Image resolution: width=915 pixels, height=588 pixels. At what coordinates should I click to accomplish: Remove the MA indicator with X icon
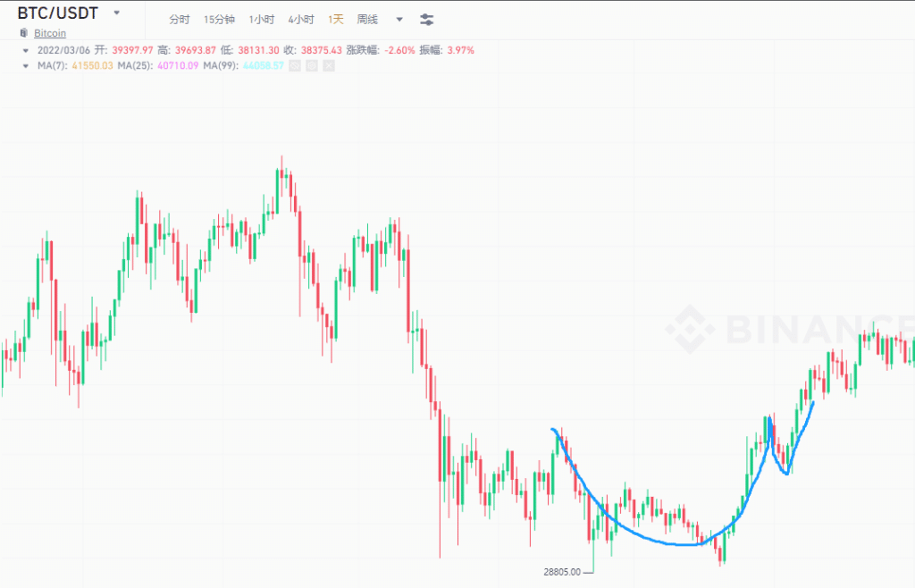pyautogui.click(x=328, y=66)
